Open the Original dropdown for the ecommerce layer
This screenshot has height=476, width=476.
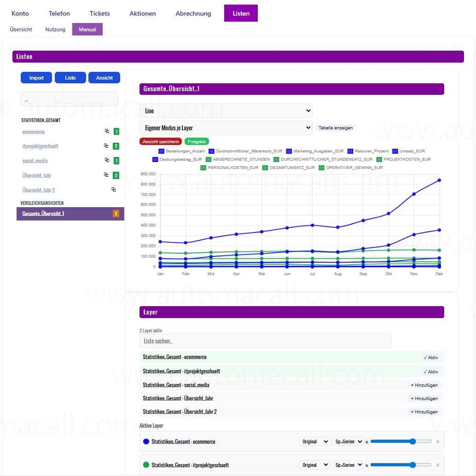[x=314, y=441]
